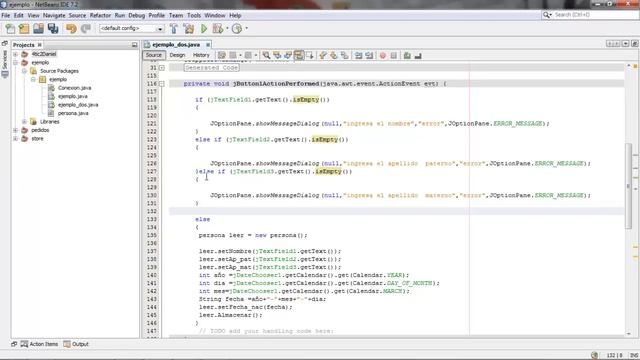Open the Profile Project dropdown arrow
640x360 pixels.
coord(246,29)
